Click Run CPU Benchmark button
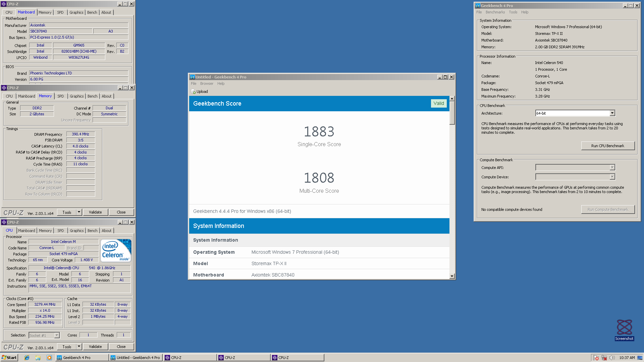 coord(608,146)
